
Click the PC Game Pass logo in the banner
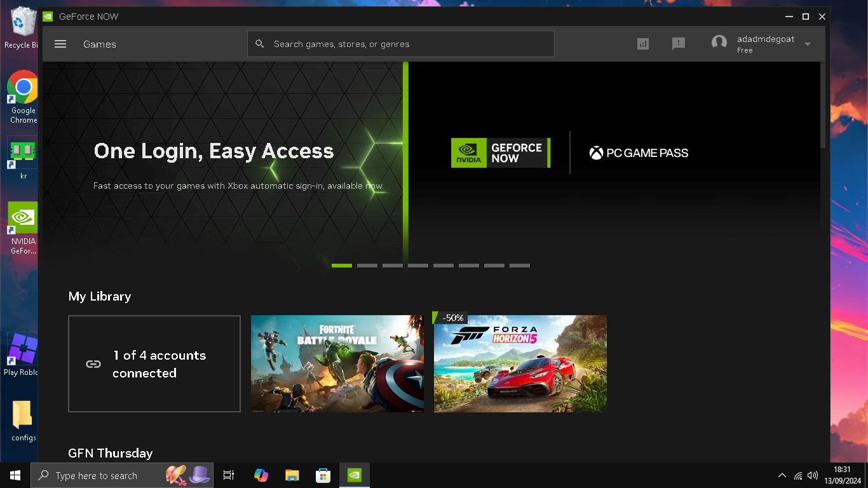pos(639,152)
